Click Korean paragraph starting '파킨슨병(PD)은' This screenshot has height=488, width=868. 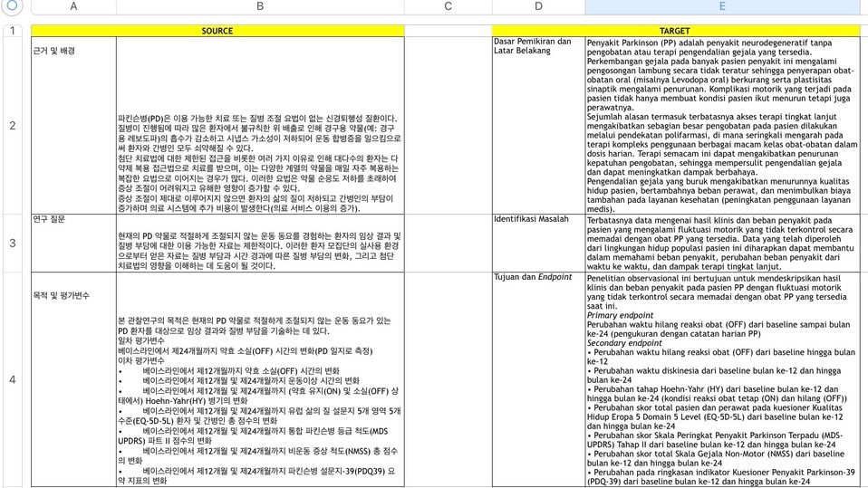260,126
